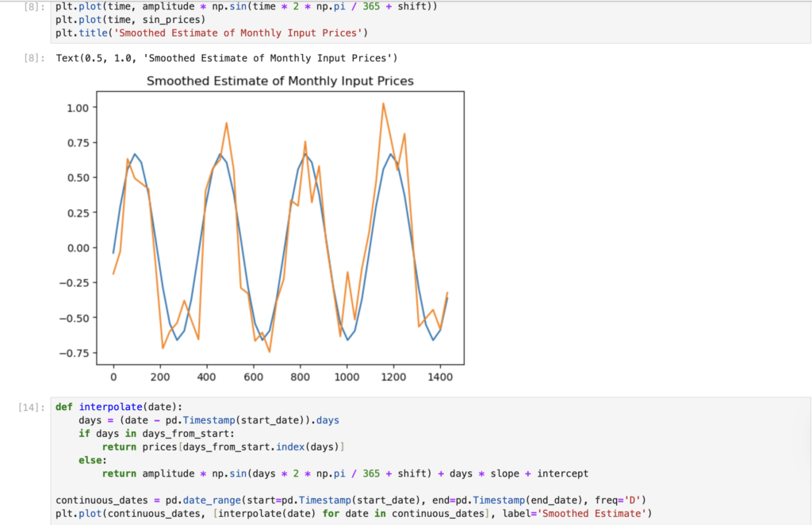Click the 'else:' line in interpolate
Image resolution: width=812 pixels, height=525 pixels.
point(91,460)
